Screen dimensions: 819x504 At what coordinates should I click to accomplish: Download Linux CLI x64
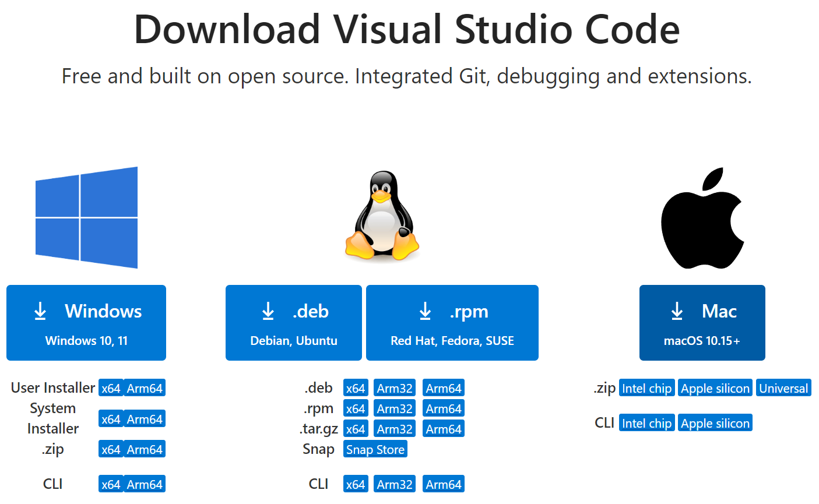point(356,484)
